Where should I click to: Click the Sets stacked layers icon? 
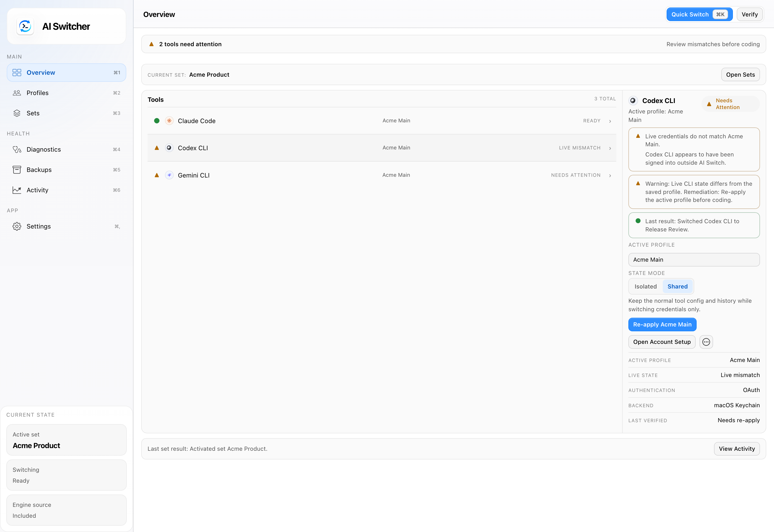click(x=17, y=113)
